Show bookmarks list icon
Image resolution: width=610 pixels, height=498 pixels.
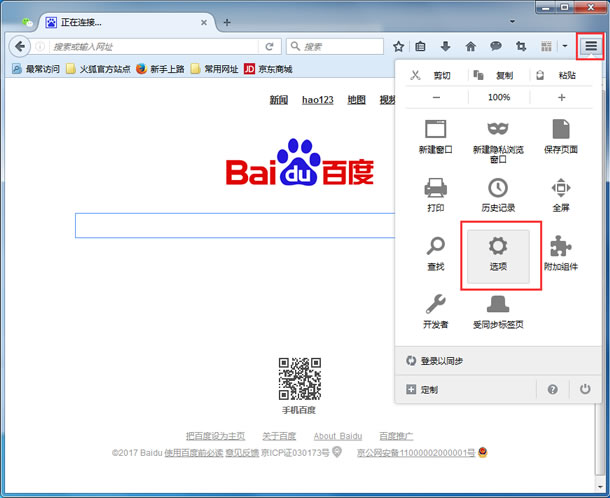click(x=420, y=47)
